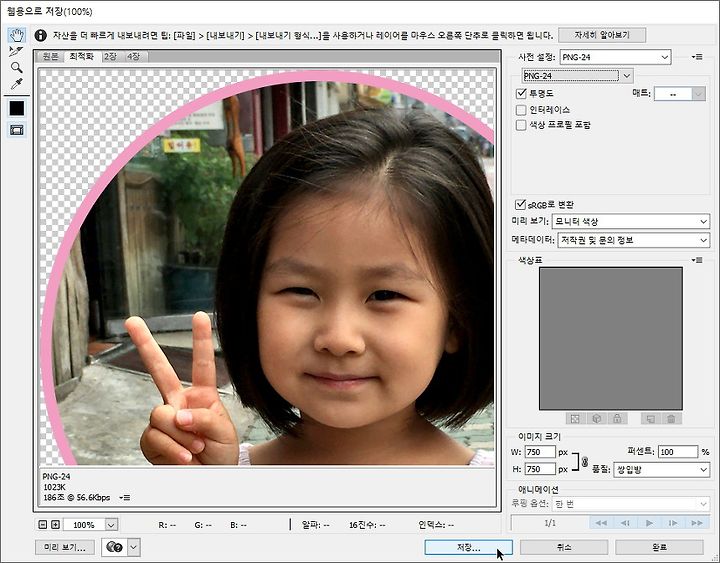Click the lock color icon

[617, 419]
